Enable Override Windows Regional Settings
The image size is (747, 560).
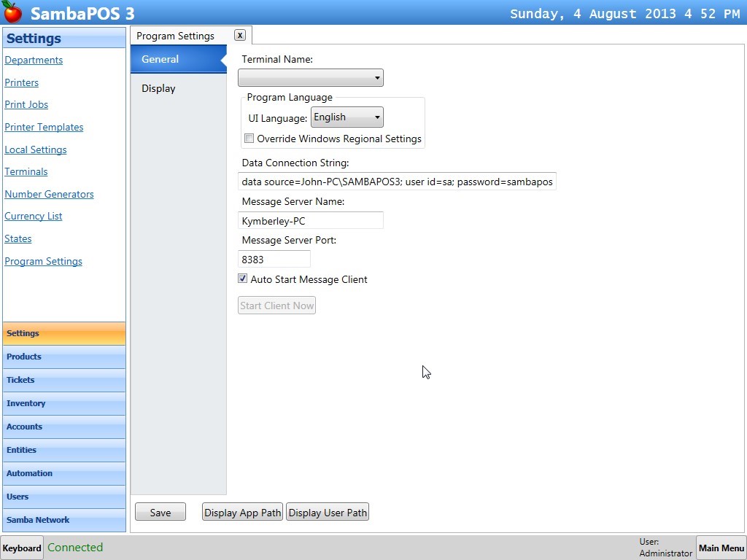pyautogui.click(x=249, y=138)
